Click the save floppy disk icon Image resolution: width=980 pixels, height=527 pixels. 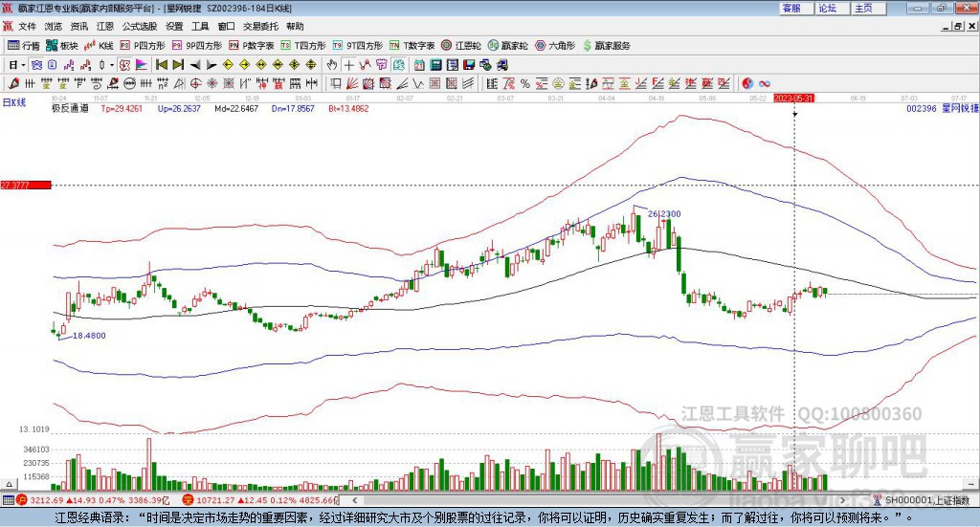coord(469,65)
